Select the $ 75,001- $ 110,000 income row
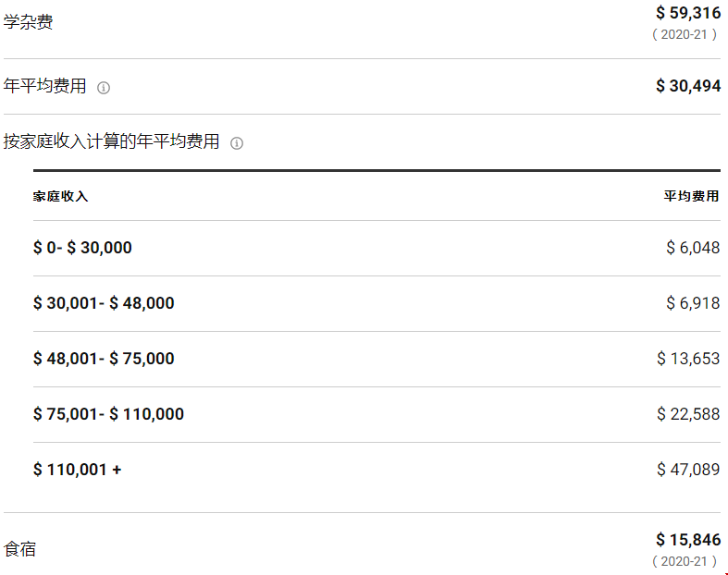This screenshot has width=728, height=575. (x=376, y=414)
